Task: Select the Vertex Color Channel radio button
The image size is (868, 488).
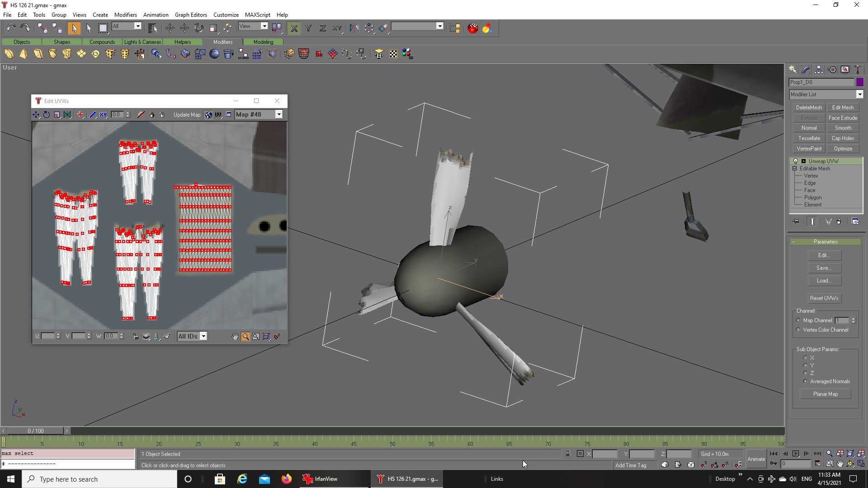Action: 798,330
